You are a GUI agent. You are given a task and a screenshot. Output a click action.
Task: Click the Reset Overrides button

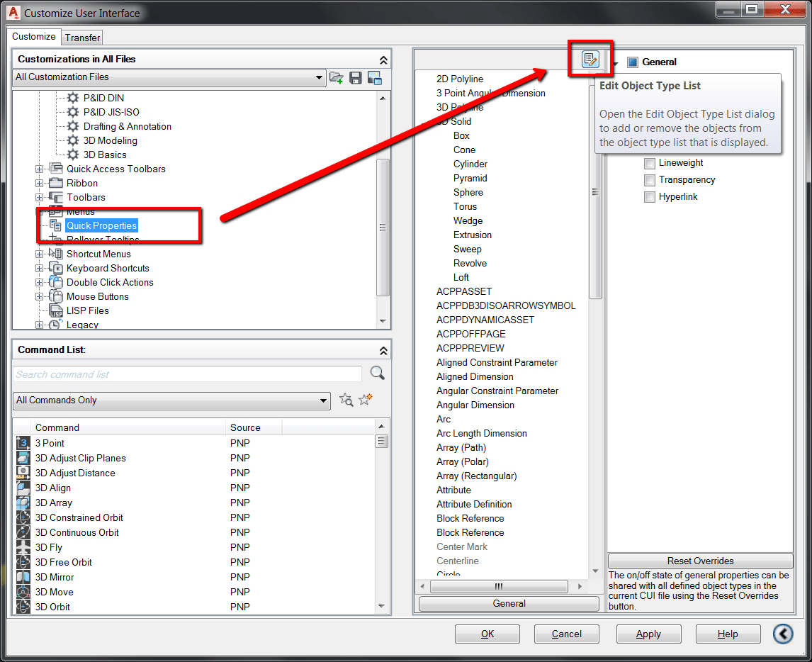pyautogui.click(x=700, y=560)
